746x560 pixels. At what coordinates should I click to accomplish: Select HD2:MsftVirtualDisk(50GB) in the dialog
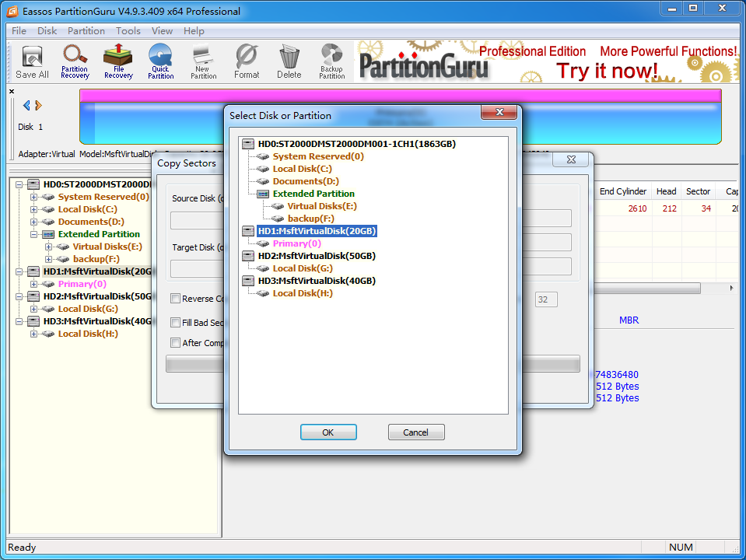click(317, 256)
